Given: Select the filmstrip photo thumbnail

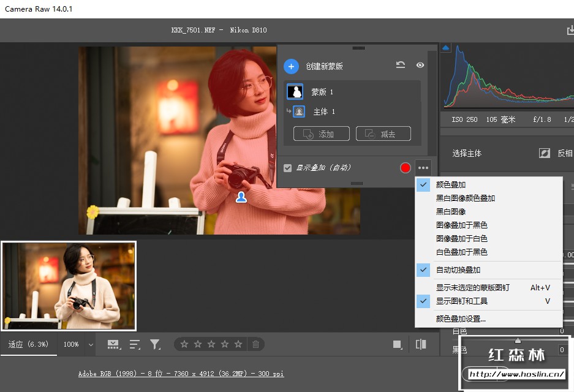Looking at the screenshot, I should coord(69,286).
